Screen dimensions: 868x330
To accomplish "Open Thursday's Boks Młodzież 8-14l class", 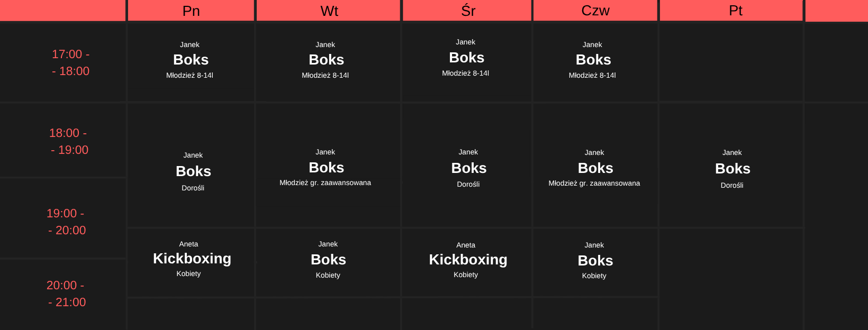I will (593, 60).
